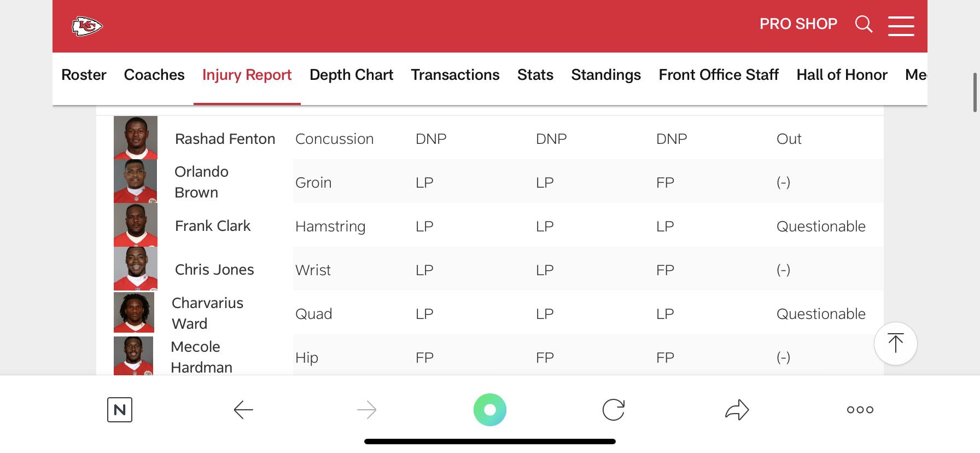
Task: Go forward with the right arrow
Action: coord(366,410)
